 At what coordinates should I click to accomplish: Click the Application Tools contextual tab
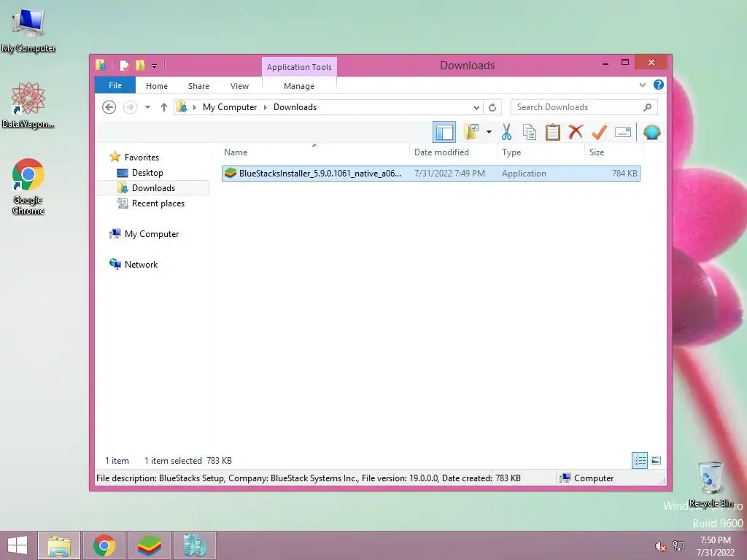coord(299,67)
